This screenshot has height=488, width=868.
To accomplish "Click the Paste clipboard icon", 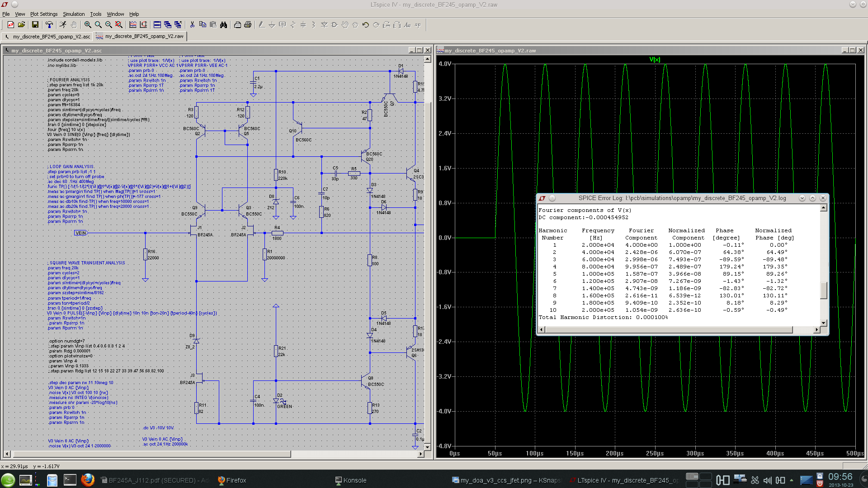I will point(213,25).
